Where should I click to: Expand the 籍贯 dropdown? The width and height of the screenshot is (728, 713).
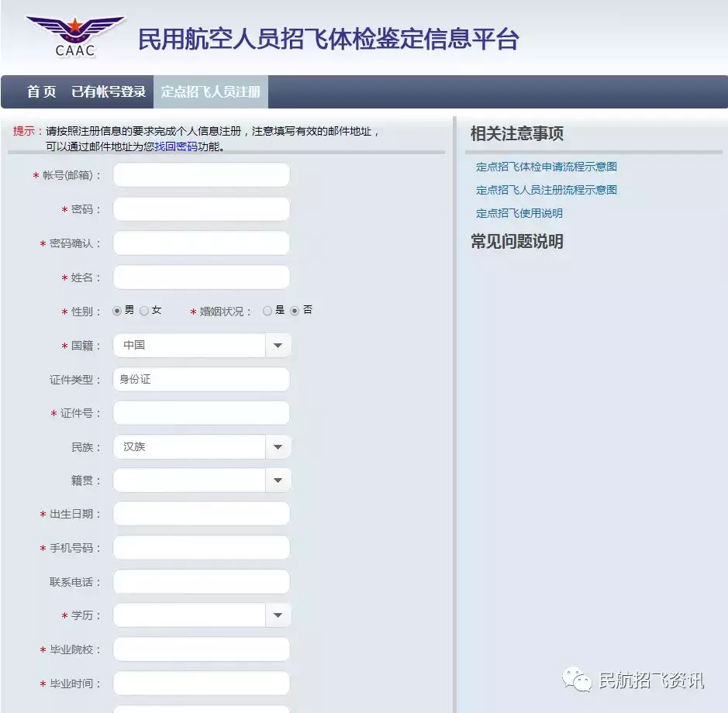coord(277,480)
